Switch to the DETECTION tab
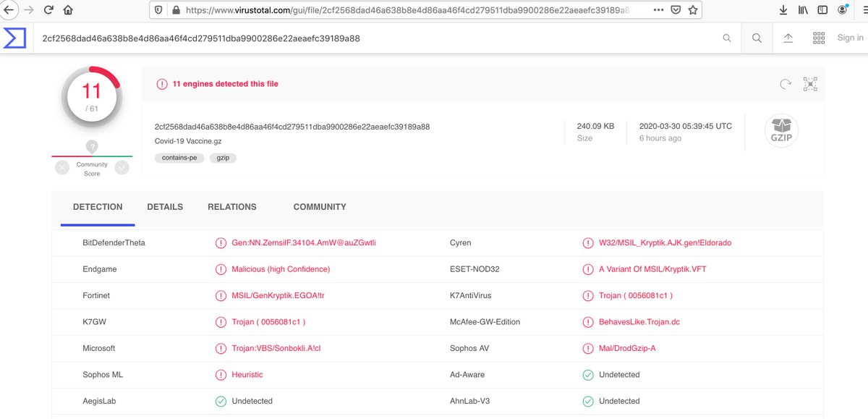 coord(98,207)
